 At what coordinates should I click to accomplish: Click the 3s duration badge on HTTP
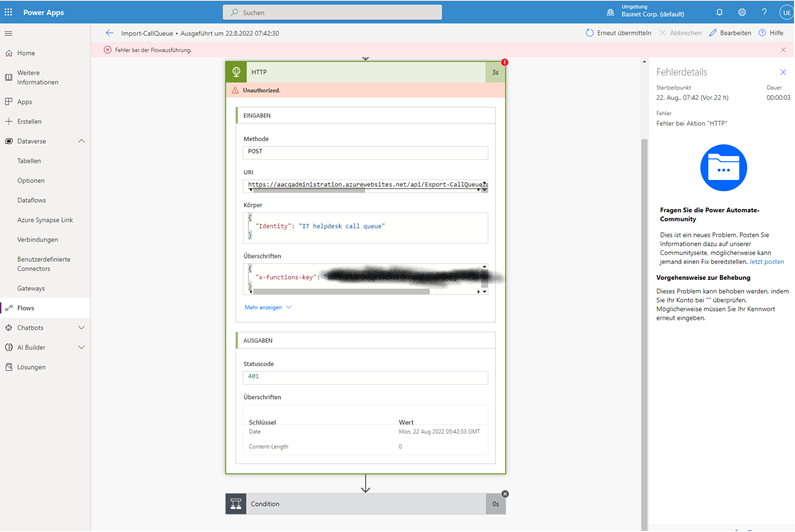495,72
